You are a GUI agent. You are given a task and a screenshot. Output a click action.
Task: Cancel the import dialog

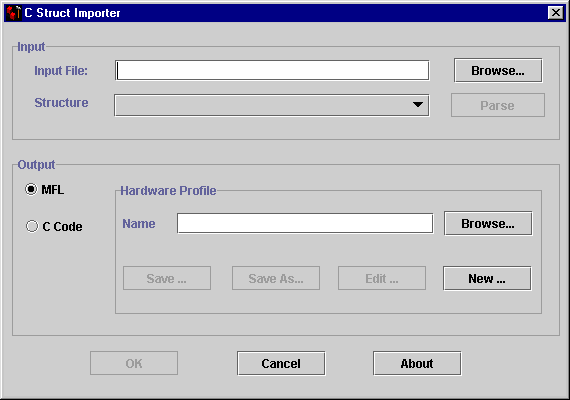(281, 363)
